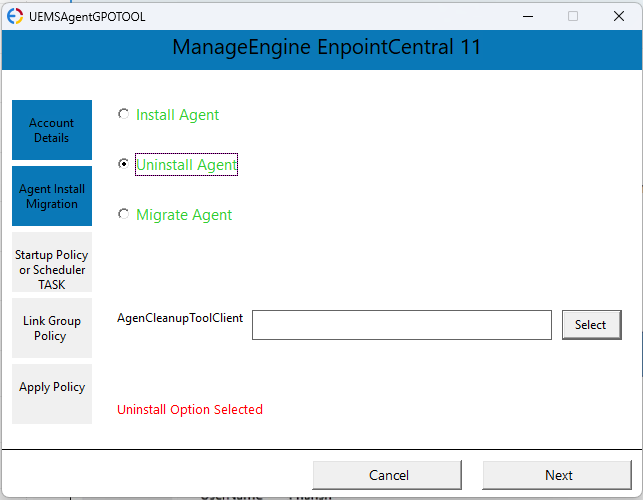The width and height of the screenshot is (643, 500).
Task: Cancel the GPO tool wizard
Action: (x=387, y=475)
